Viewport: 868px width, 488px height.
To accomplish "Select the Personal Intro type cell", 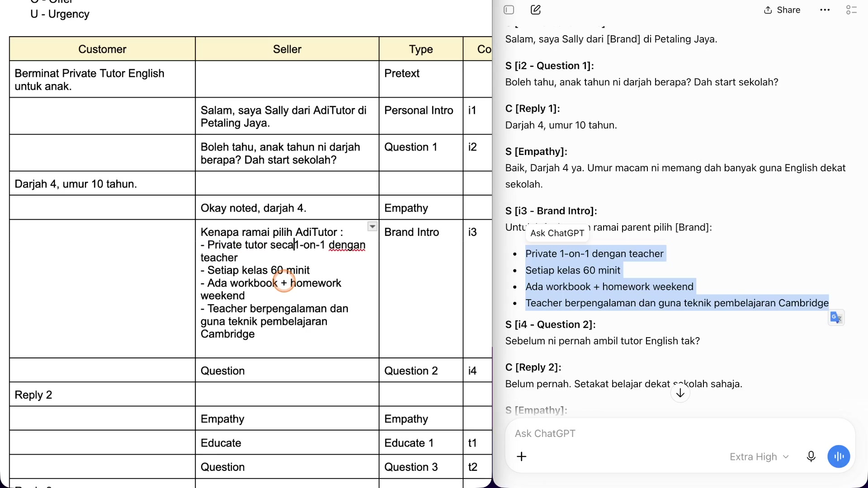I will [421, 116].
